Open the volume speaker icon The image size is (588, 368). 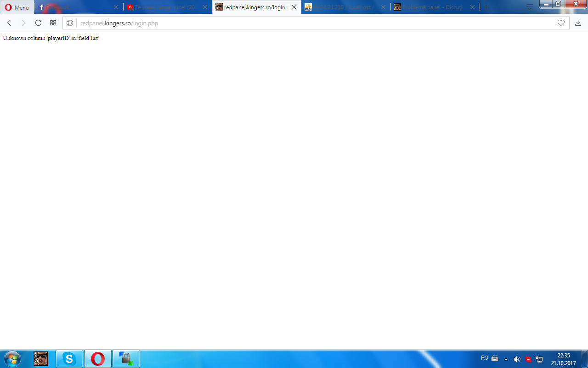click(517, 359)
